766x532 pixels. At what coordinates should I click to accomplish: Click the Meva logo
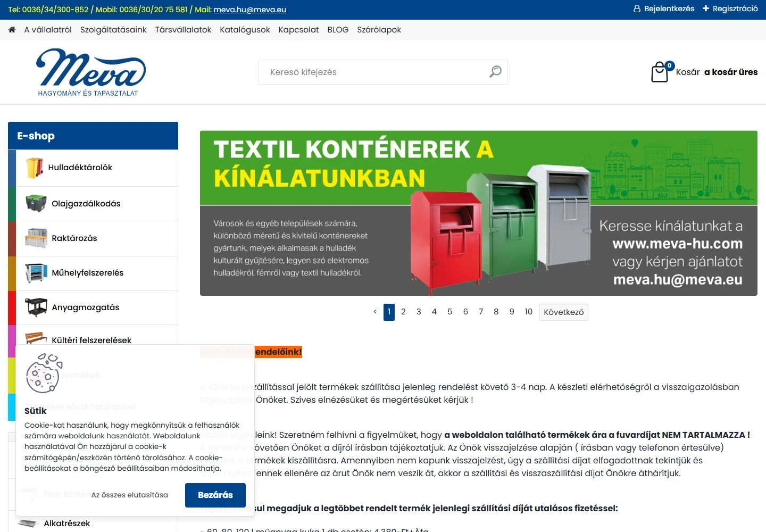[91, 72]
